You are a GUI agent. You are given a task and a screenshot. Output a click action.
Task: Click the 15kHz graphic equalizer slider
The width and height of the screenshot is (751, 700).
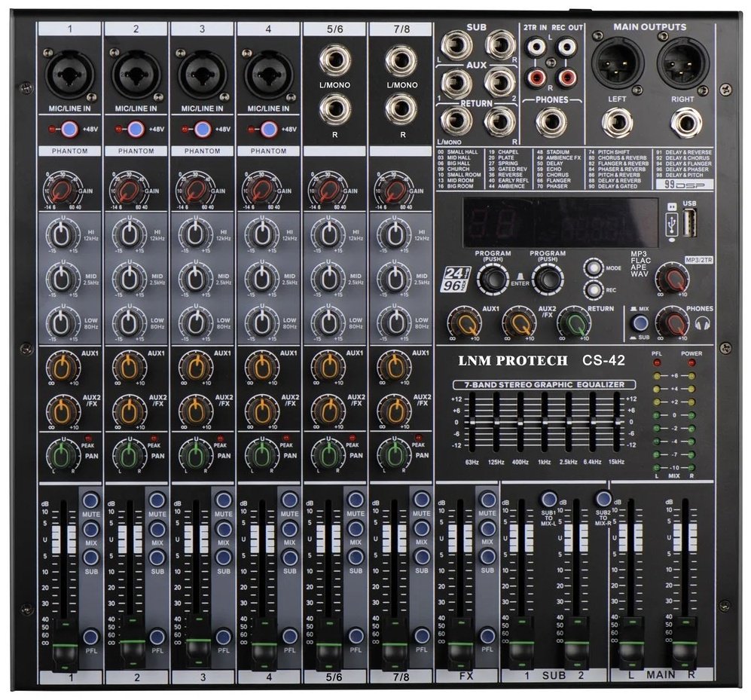tap(617, 422)
